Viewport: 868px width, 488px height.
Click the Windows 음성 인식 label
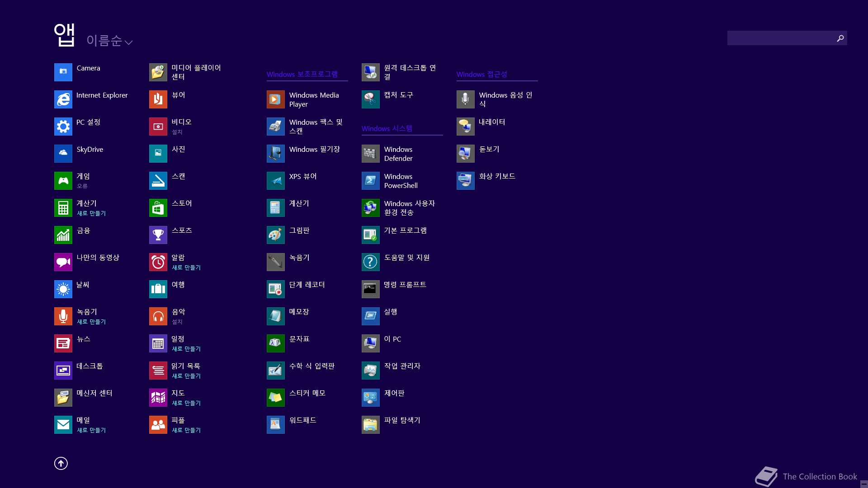(505, 99)
